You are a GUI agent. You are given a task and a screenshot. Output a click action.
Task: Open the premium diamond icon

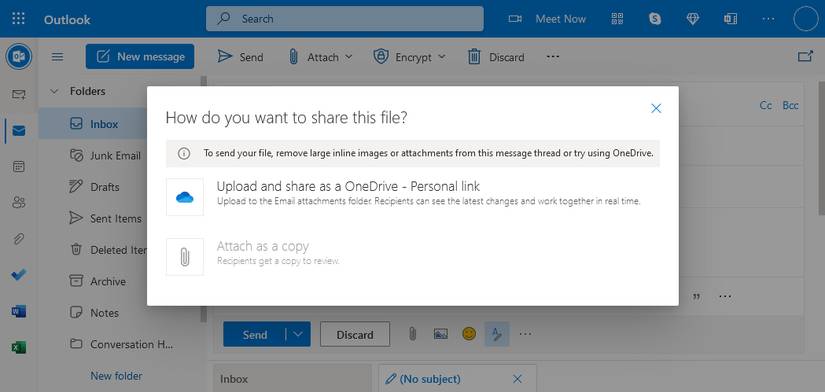tap(693, 19)
